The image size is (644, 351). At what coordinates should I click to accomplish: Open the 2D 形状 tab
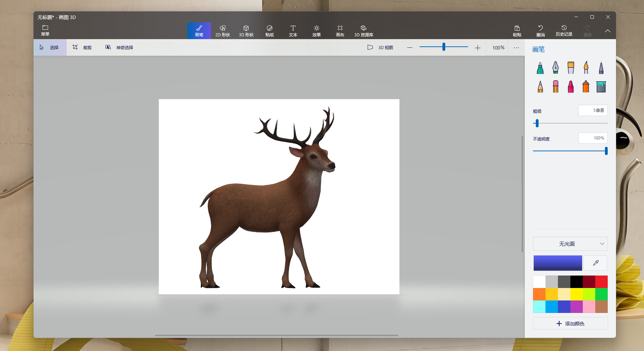coord(223,31)
